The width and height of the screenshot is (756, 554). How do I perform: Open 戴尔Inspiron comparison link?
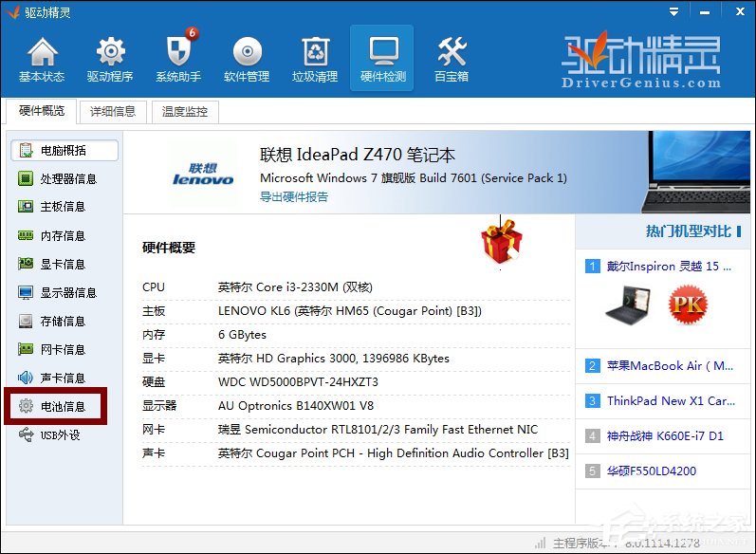pyautogui.click(x=663, y=267)
